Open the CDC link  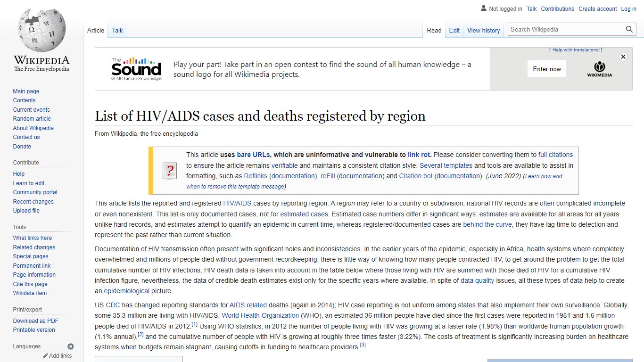click(113, 305)
